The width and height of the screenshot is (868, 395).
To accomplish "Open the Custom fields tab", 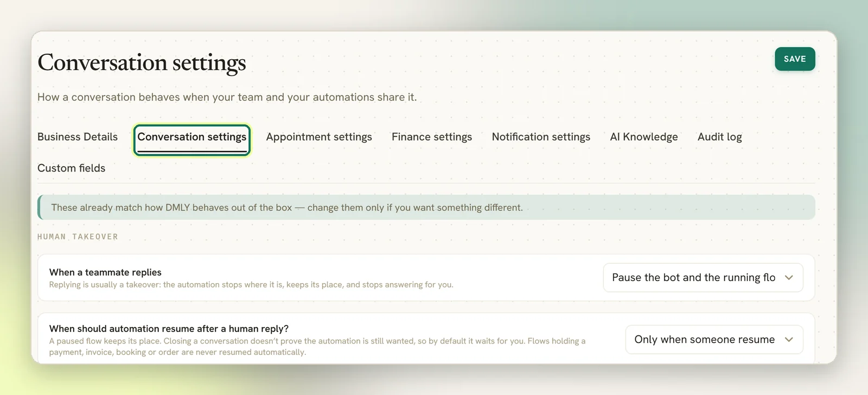I will point(72,168).
